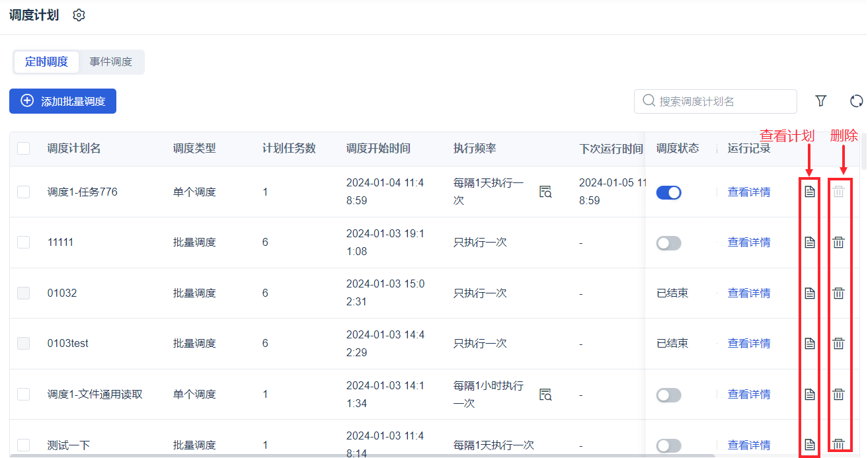868x458 pixels.
Task: Delete the 11111 schedule via trash icon
Action: coord(838,243)
